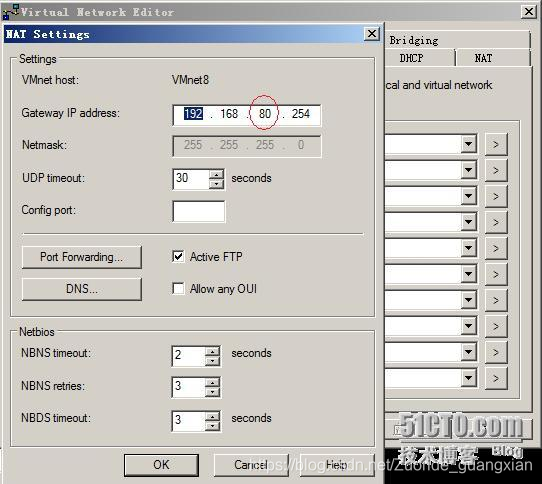This screenshot has width=542, height=484.
Task: Open the third adapter dropdown in Virtual Network Editor
Action: (468, 196)
